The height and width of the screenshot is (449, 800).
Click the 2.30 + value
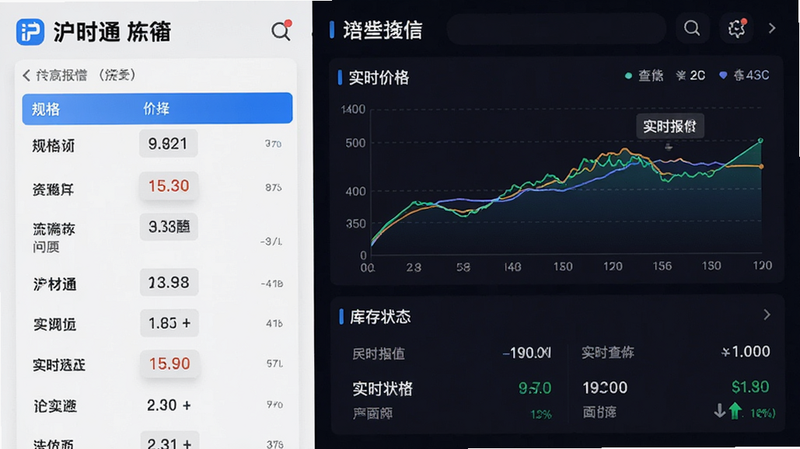(169, 405)
